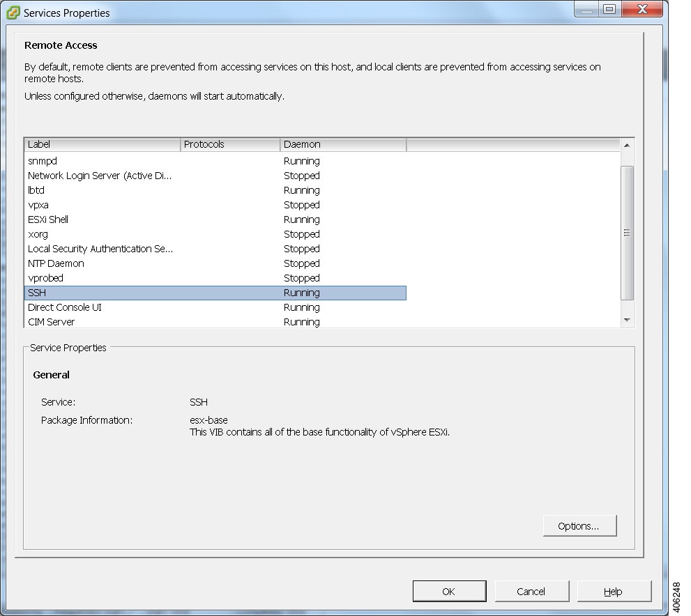Select the Direct Console UI row
This screenshot has width=691, height=616.
(x=215, y=307)
